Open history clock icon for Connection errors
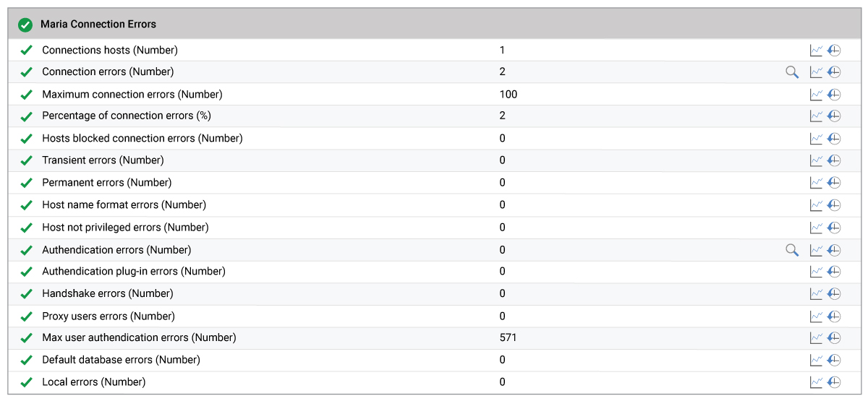This screenshot has height=401, width=868. click(834, 72)
